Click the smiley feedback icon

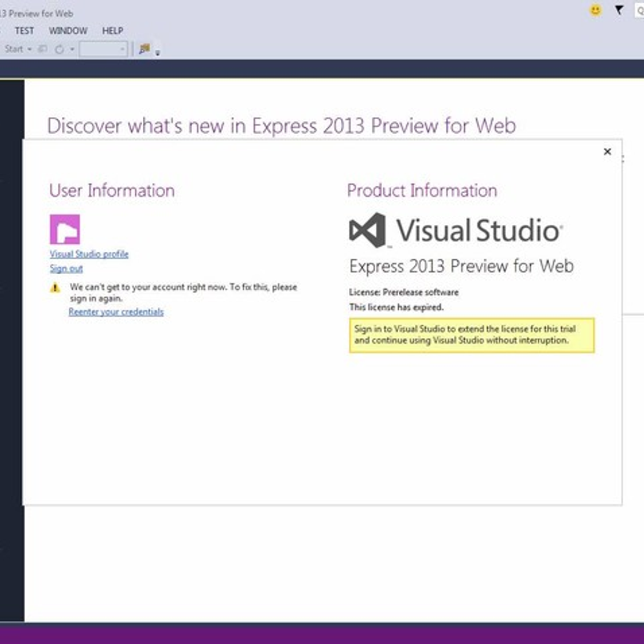(x=596, y=10)
